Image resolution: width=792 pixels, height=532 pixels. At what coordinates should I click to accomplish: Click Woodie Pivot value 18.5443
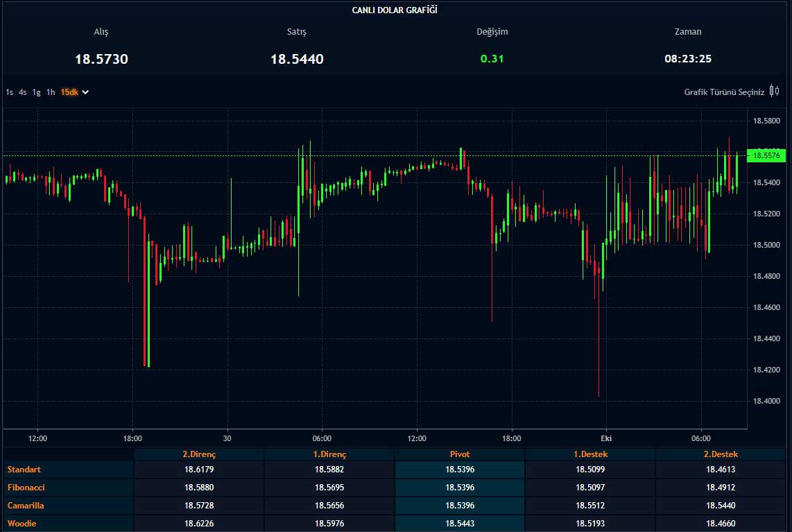pos(460,524)
